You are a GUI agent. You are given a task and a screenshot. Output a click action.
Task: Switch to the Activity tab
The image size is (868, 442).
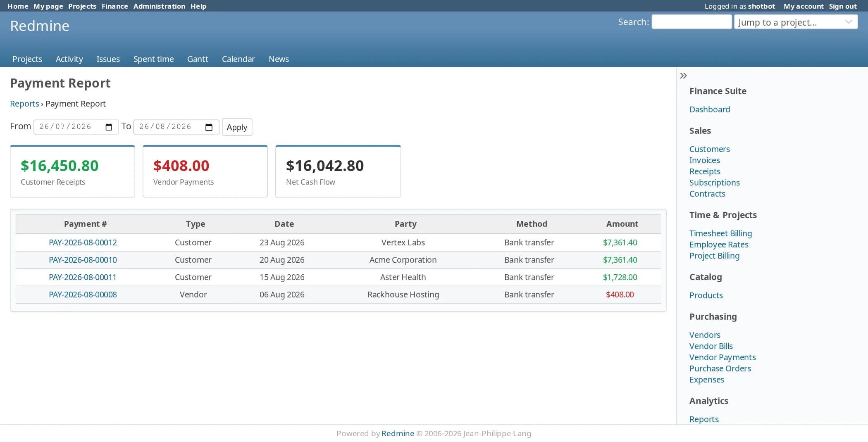tap(69, 59)
